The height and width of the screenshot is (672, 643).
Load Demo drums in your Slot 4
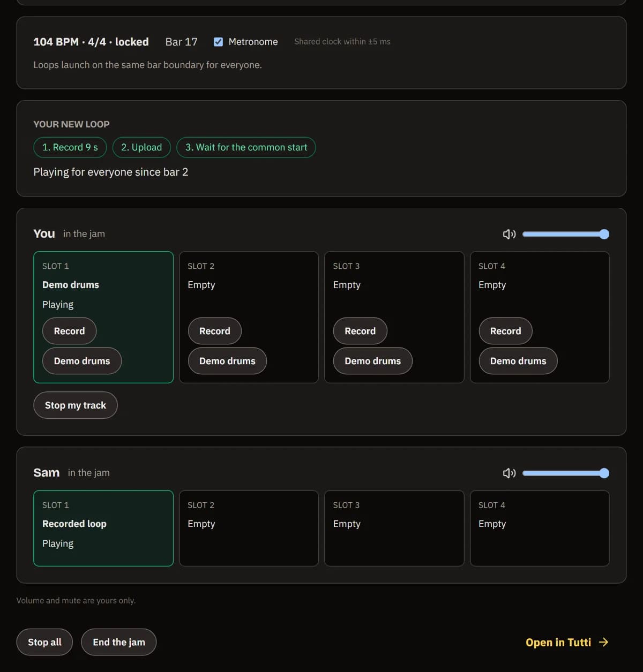(x=518, y=361)
